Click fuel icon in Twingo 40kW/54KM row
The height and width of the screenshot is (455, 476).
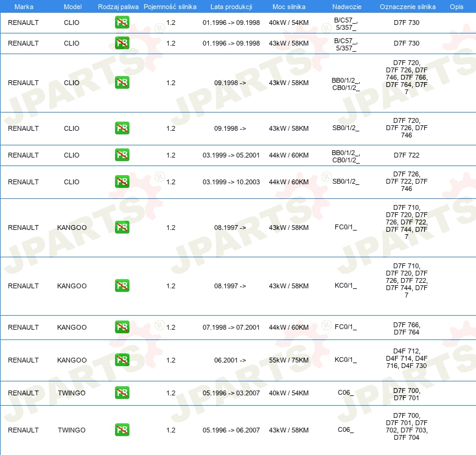pyautogui.click(x=122, y=392)
